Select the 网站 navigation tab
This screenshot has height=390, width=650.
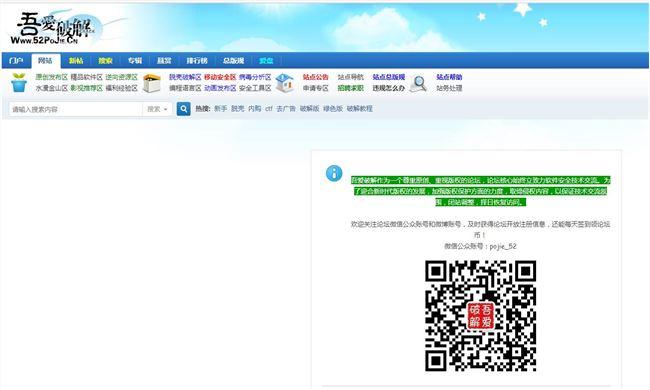pos(46,61)
